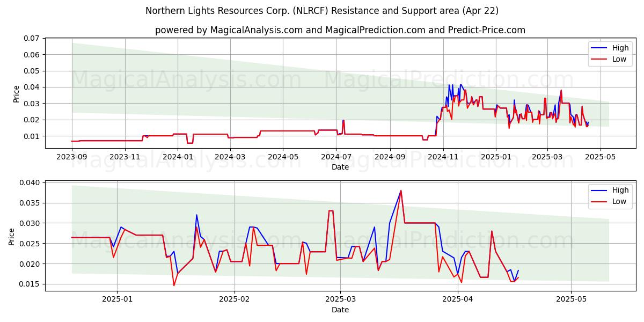
Task: Click the July 2024 price spike in top chart
Action: tap(343, 121)
